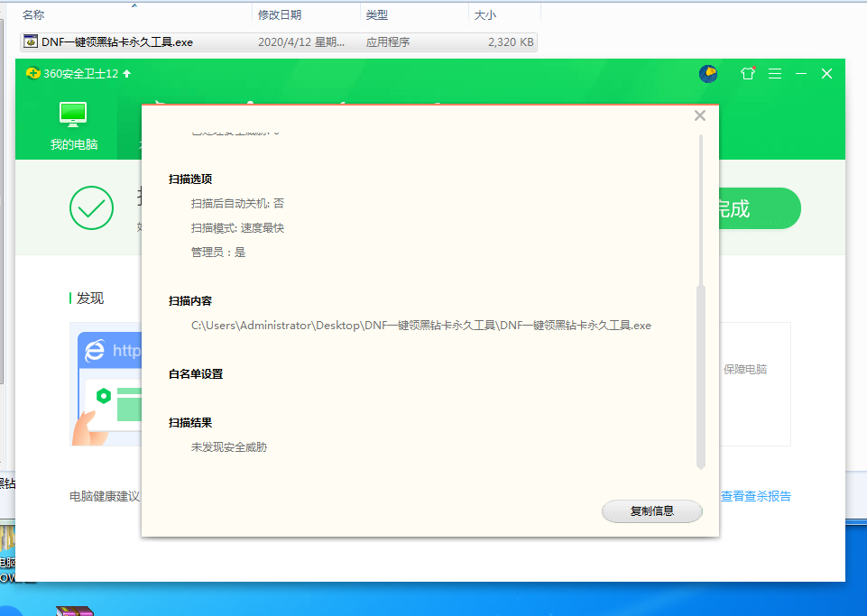Click the DNF exe file icon in Explorer
Screen dimensions: 867x616
[x=31, y=42]
